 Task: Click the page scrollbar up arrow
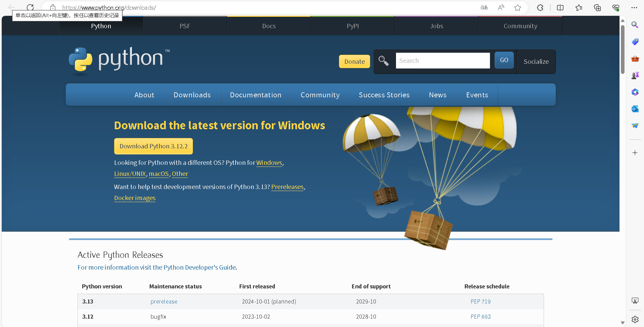click(623, 20)
